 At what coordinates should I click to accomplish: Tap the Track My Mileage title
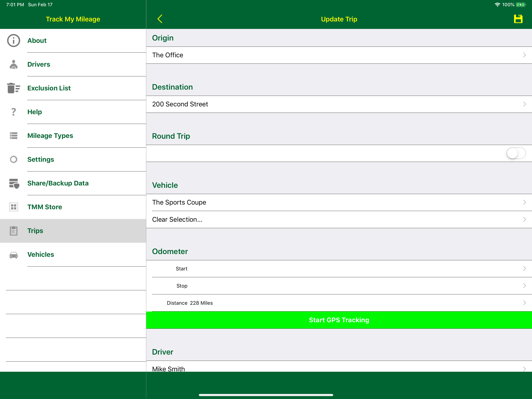pyautogui.click(x=73, y=19)
